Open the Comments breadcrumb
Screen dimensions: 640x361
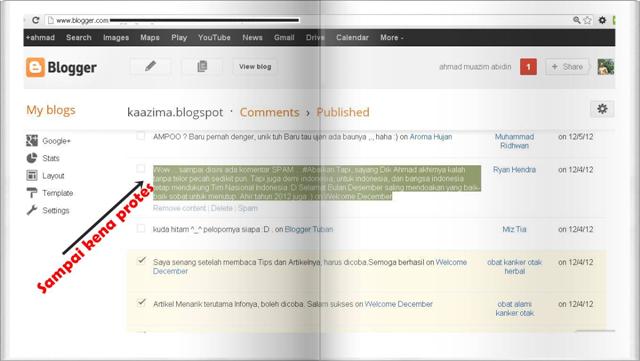(x=269, y=112)
